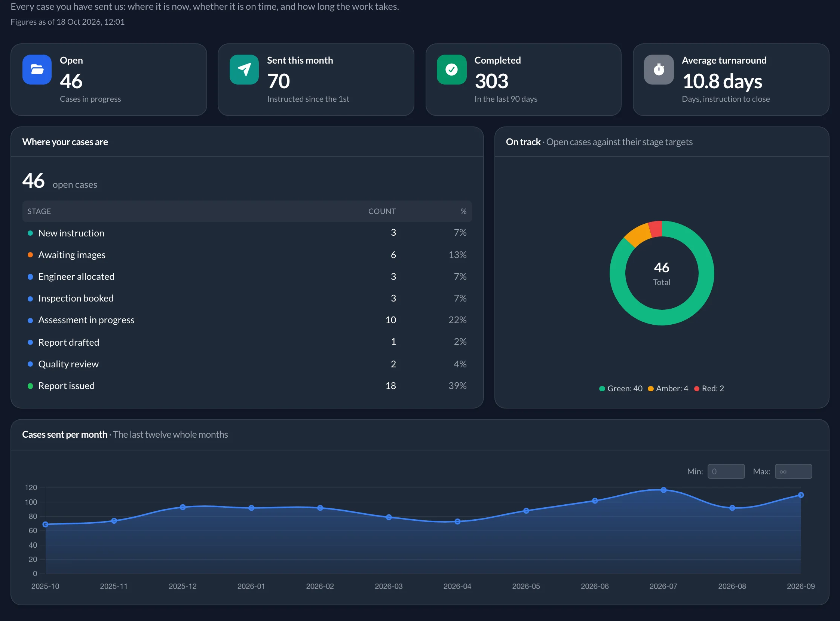Click the 70 sent this month value
This screenshot has width=840, height=621.
(279, 81)
